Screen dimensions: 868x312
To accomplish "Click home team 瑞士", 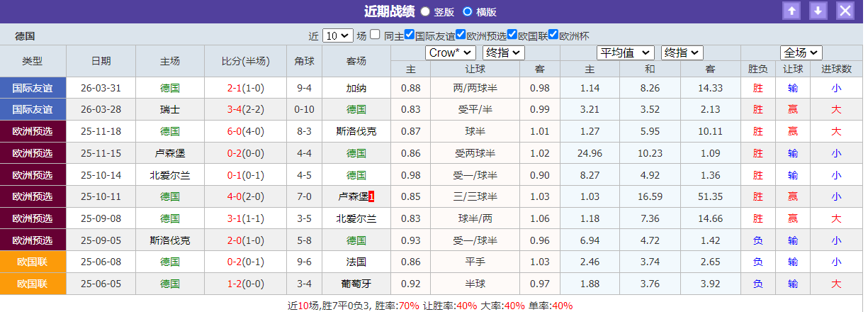I will point(170,109).
